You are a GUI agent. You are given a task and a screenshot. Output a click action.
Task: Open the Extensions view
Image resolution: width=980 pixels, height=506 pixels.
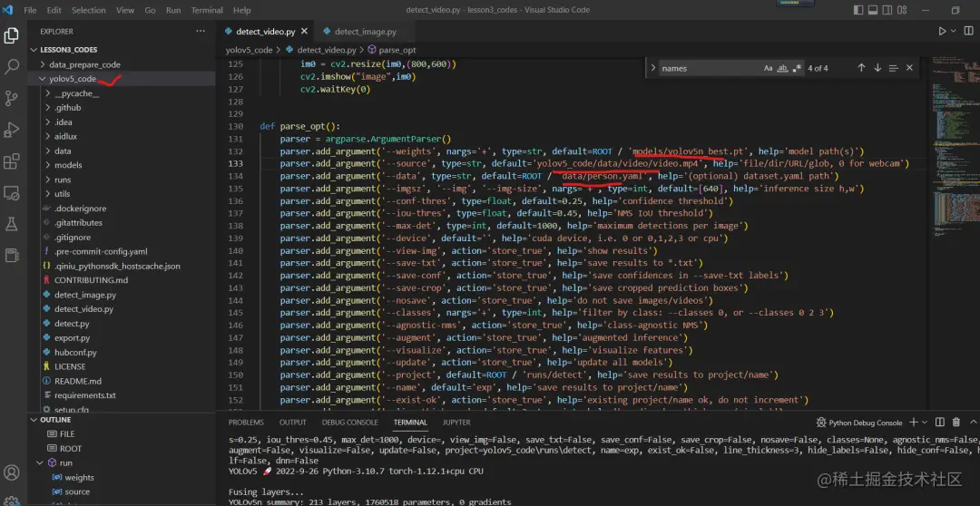click(11, 161)
